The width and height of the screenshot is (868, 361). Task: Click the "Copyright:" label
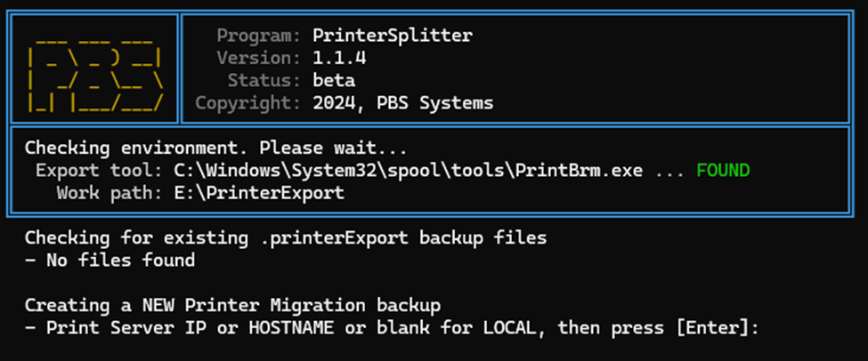pyautogui.click(x=247, y=103)
